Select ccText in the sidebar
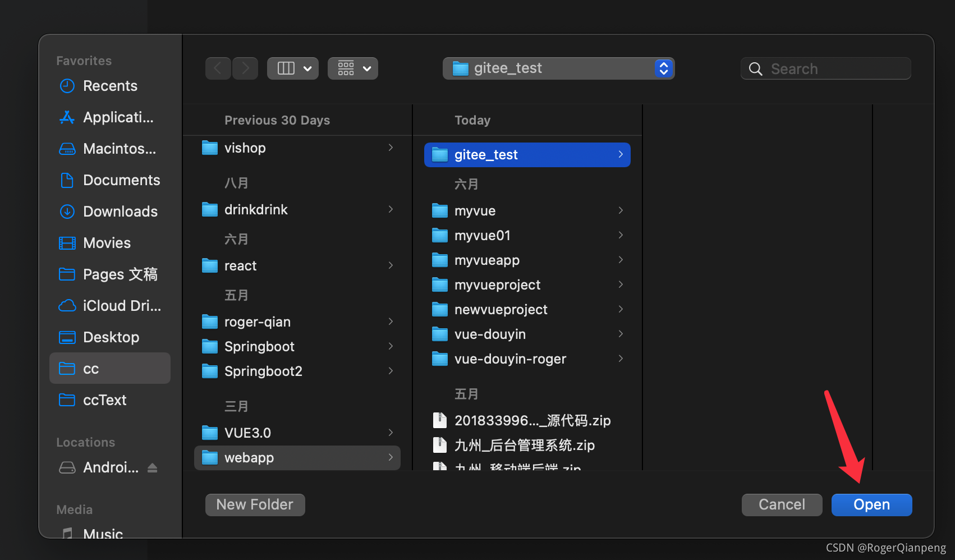Viewport: 955px width, 560px height. 110,400
